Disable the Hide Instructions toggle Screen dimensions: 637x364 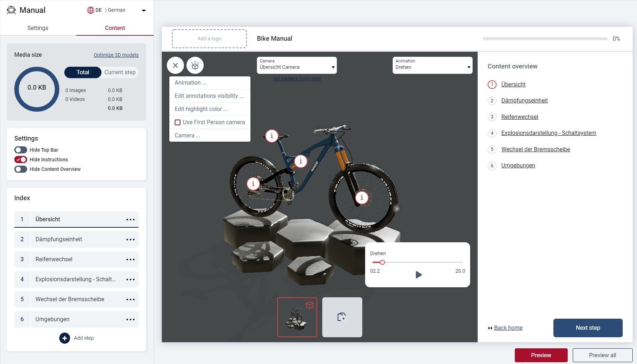click(21, 160)
